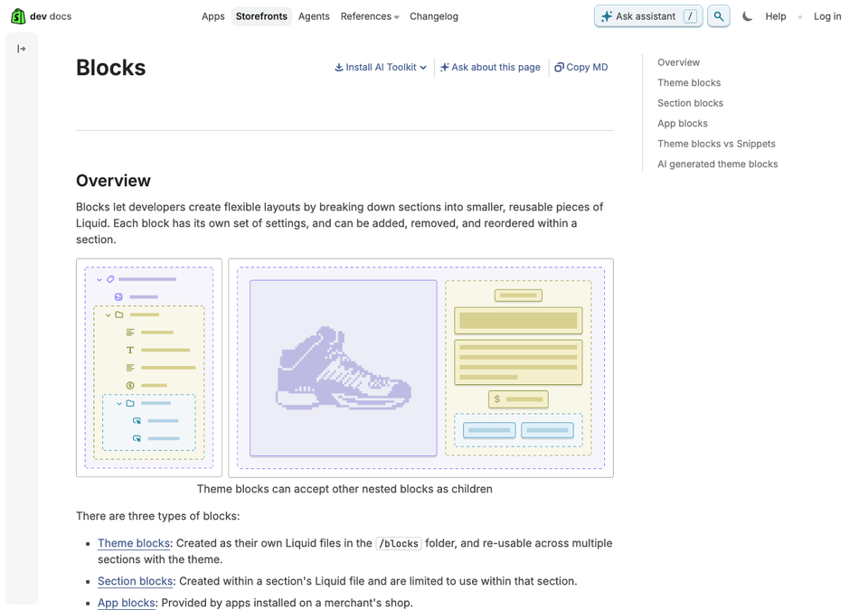
Task: Toggle dark mode moon icon
Action: coord(748,16)
